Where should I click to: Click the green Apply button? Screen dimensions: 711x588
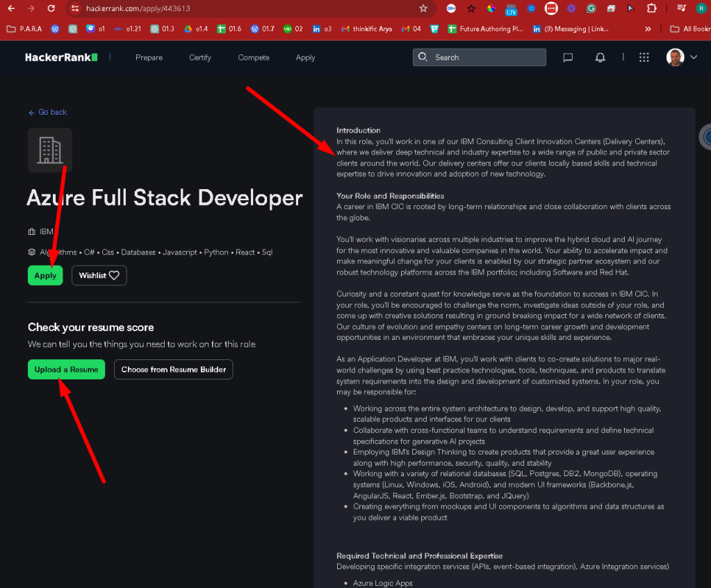45,275
